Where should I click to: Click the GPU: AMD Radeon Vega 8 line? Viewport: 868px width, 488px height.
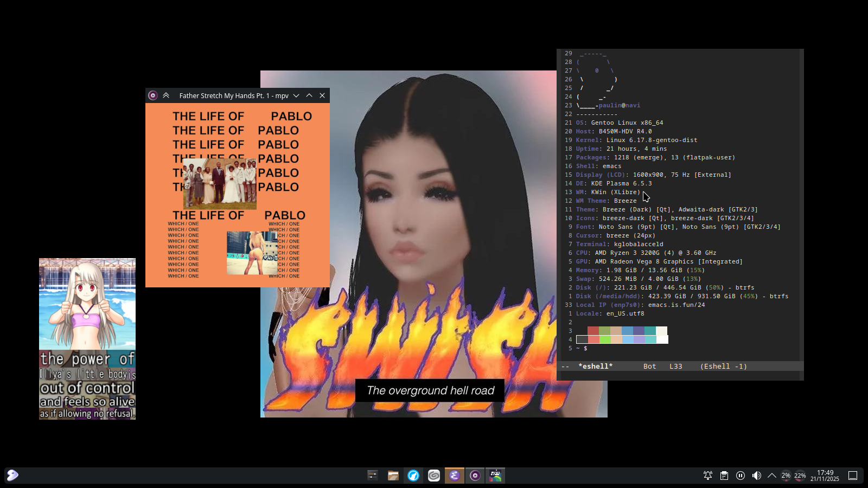[x=660, y=261]
